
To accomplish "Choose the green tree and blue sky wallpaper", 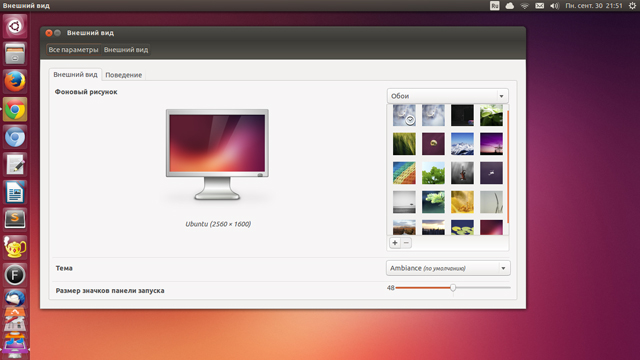I will (433, 173).
